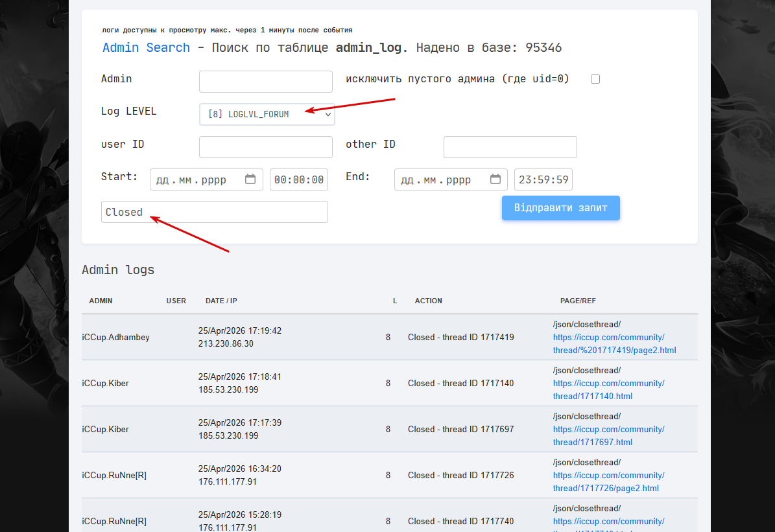Click action text Closed - thread ID 1717697
Screen dimensions: 775x532
[460, 429]
